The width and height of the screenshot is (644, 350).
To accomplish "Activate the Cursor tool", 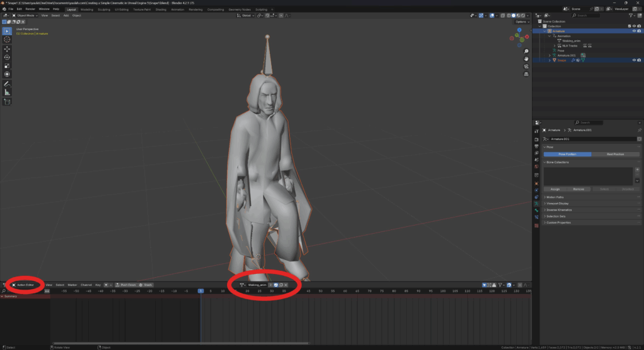I will coord(8,40).
